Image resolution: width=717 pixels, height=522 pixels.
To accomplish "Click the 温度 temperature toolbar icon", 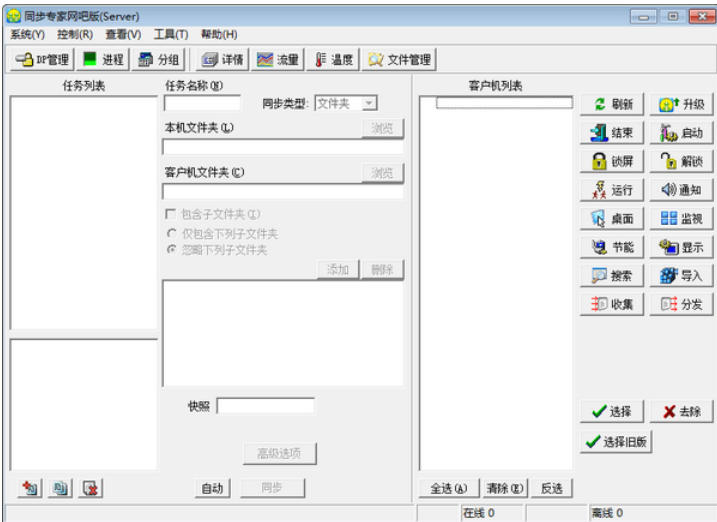I will [x=334, y=60].
